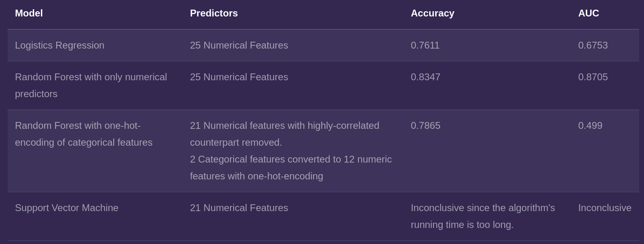This screenshot has width=644, height=244.
Task: Select the Logistics Regression model cell
Action: pyautogui.click(x=60, y=45)
